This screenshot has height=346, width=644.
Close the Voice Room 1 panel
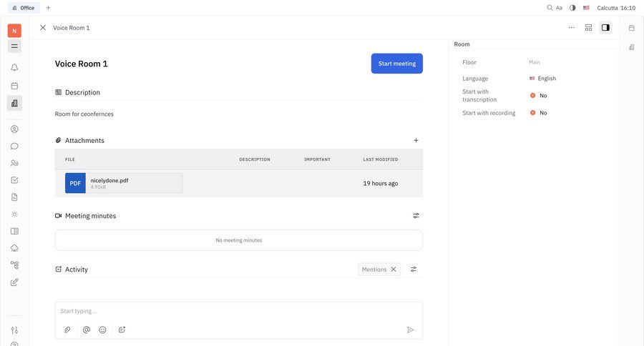tap(43, 27)
